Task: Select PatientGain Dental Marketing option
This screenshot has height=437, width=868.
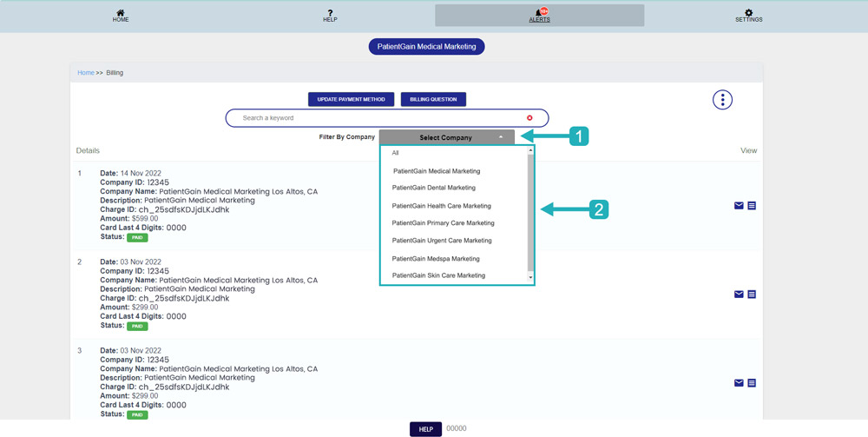Action: (x=433, y=188)
